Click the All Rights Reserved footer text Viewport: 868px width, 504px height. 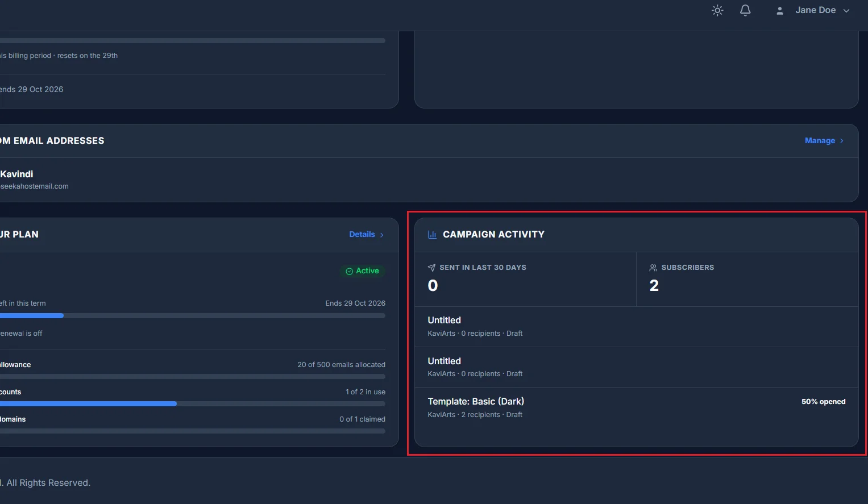48,483
